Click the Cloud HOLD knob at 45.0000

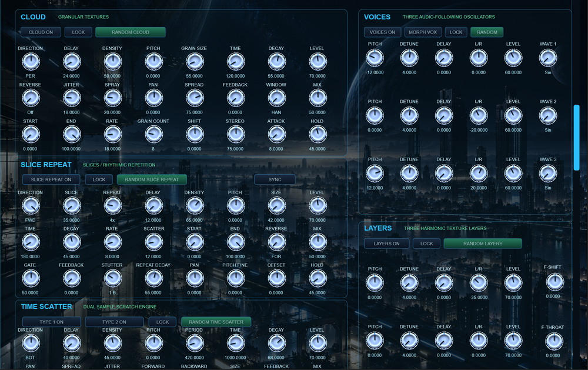point(318,134)
